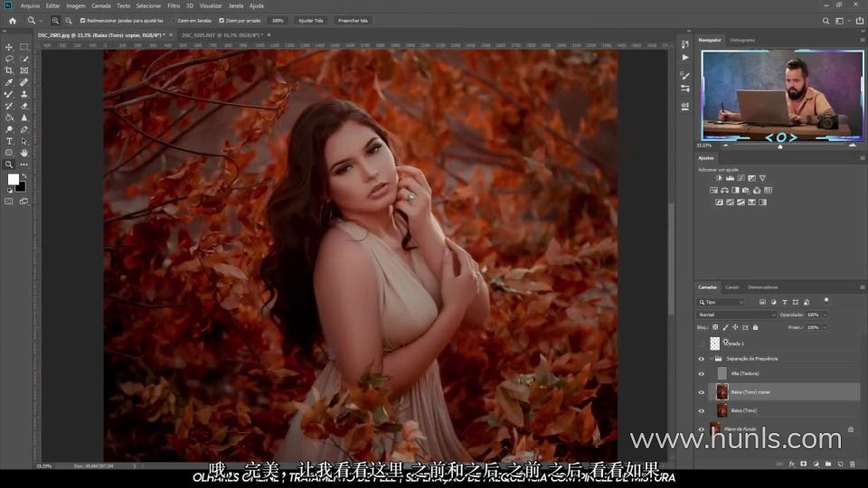This screenshot has height=488, width=868.
Task: Select the Frame tool
Action: [24, 70]
